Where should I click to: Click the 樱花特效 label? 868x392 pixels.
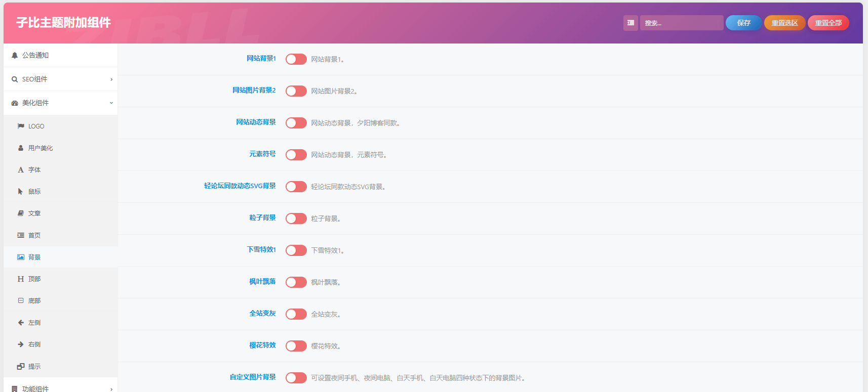pos(262,345)
